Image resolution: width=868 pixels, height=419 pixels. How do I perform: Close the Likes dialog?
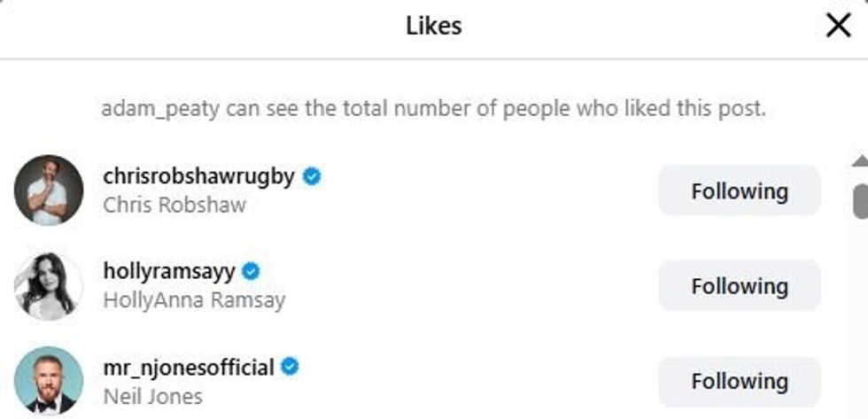838,26
